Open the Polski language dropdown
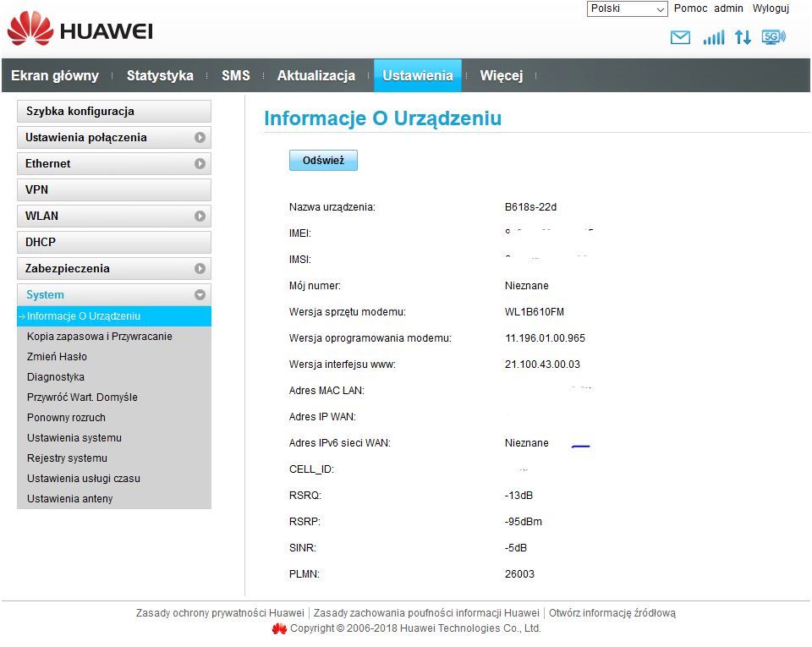812x647 pixels. 626,8
